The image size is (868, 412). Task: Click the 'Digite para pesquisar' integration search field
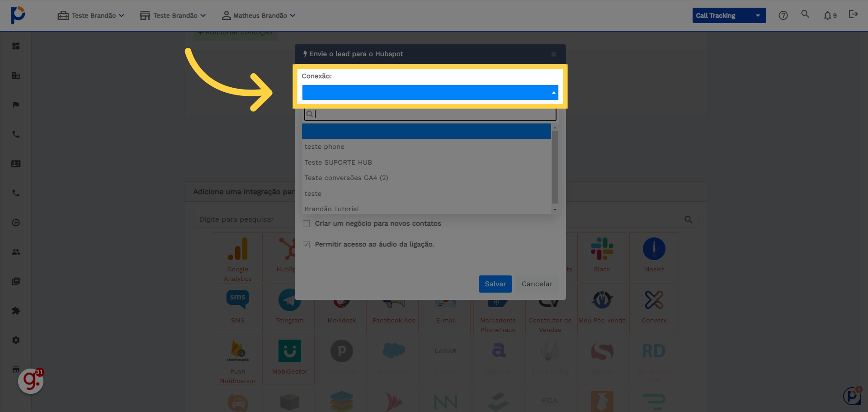(x=445, y=219)
